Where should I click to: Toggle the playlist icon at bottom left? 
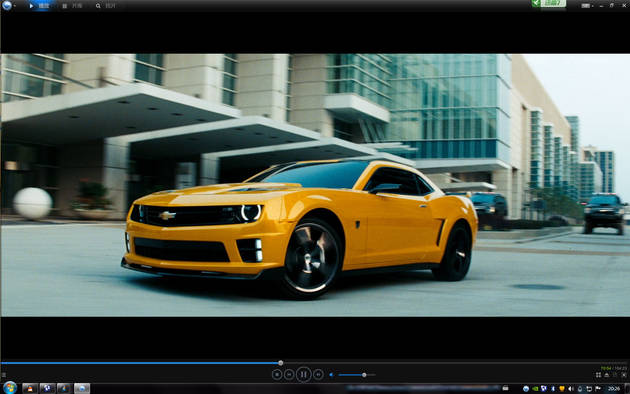[x=4, y=375]
